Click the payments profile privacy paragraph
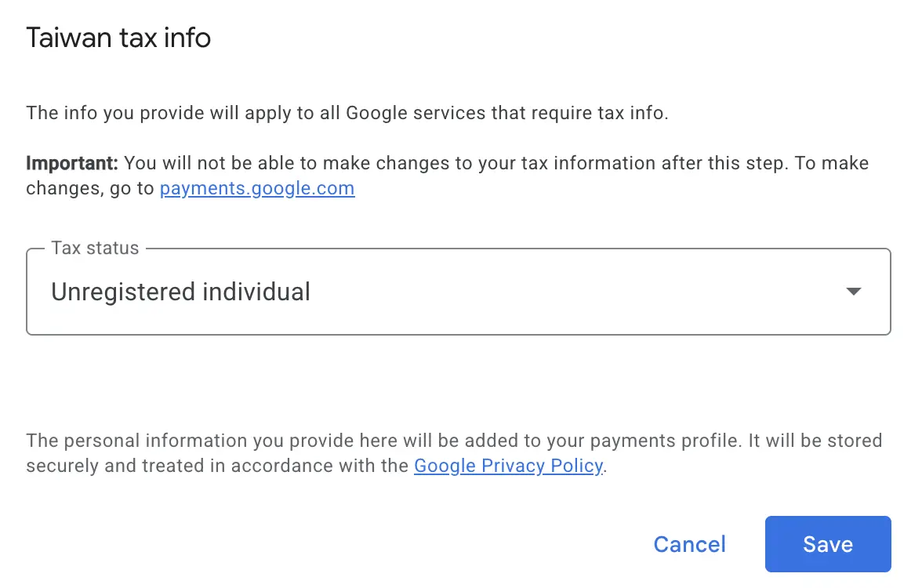Image resolution: width=922 pixels, height=588 pixels. 454,453
